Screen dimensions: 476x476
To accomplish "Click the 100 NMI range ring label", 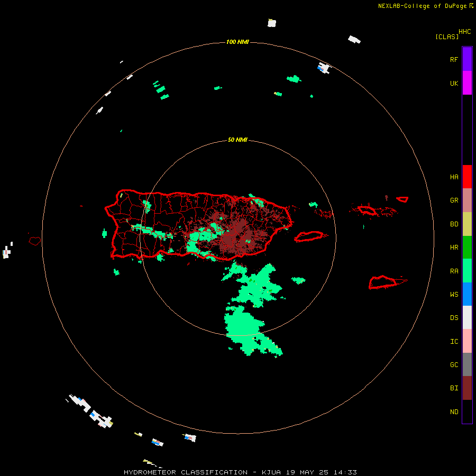I will (x=237, y=42).
